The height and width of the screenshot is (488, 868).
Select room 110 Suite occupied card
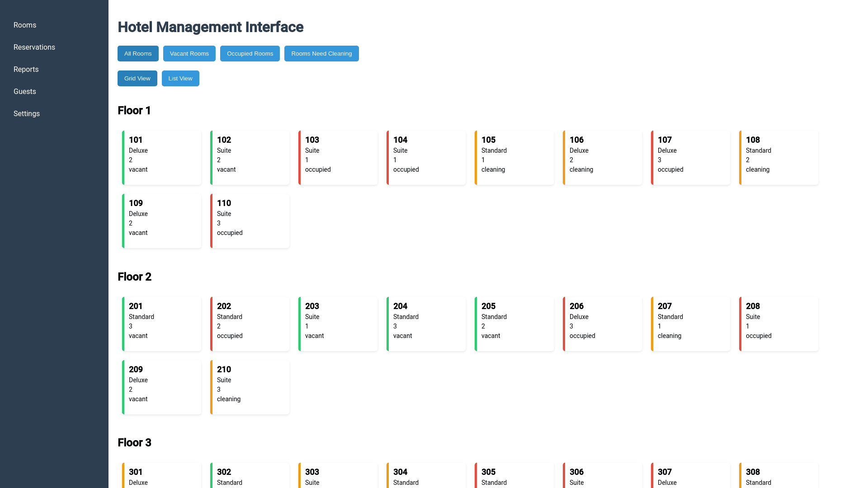point(250,221)
